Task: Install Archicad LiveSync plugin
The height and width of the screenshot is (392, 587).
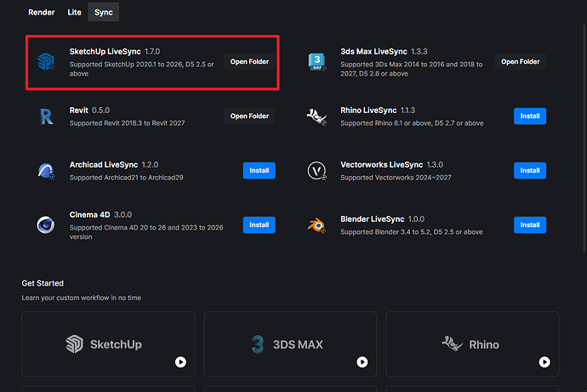Action: coord(259,171)
